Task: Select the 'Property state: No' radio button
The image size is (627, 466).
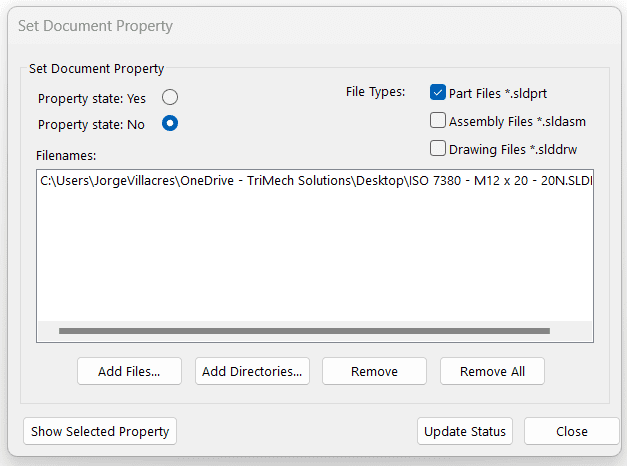Action: (x=170, y=124)
